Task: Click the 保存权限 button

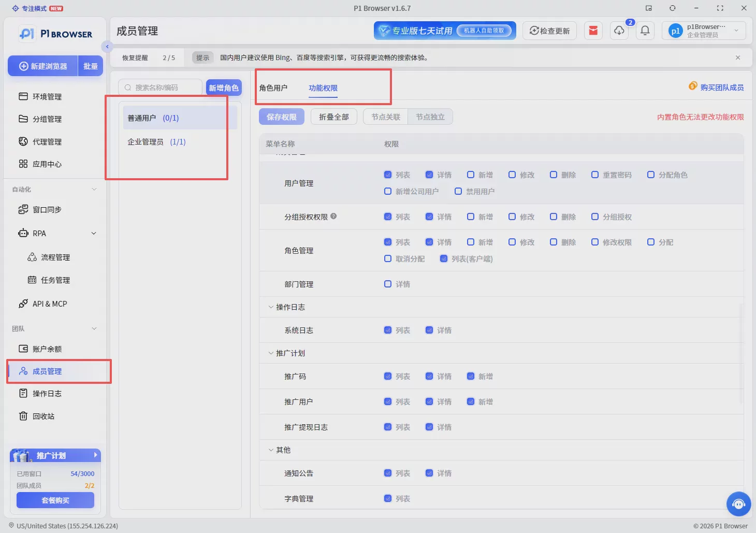Action: tap(282, 117)
